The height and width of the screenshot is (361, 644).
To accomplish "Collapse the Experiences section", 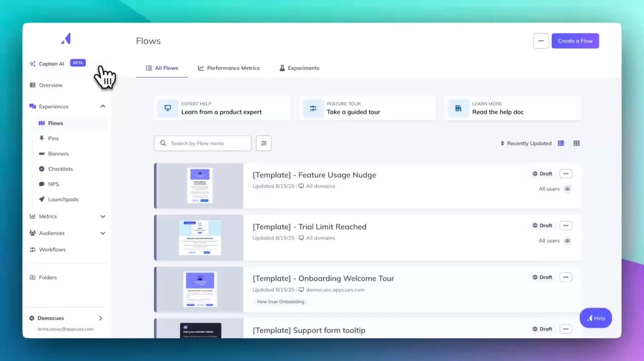I will point(103,106).
